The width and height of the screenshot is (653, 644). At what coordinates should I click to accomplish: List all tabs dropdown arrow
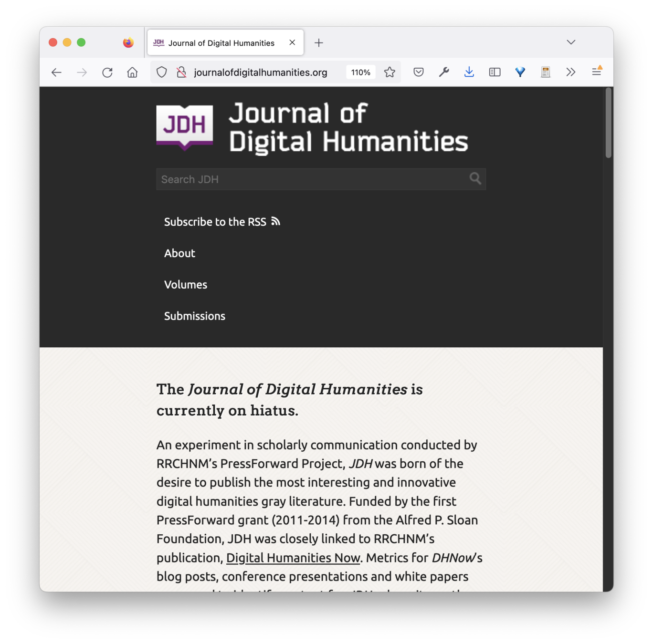[x=571, y=42]
